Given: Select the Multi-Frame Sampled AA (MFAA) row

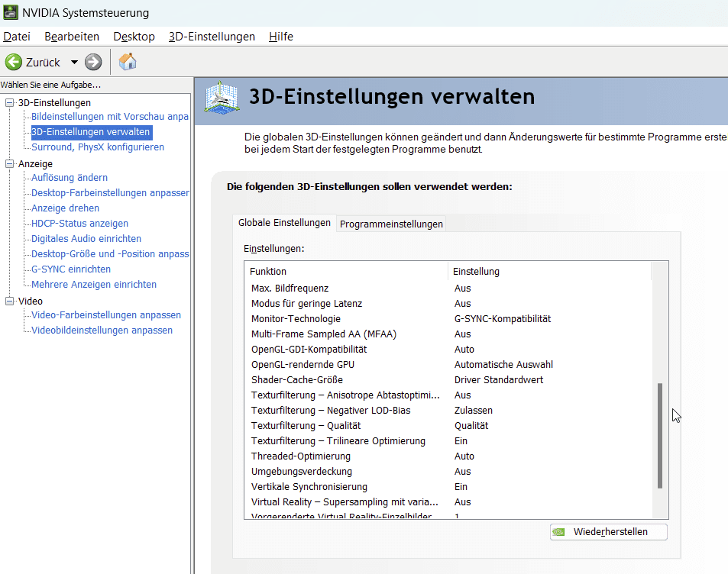Looking at the screenshot, I should [x=448, y=334].
